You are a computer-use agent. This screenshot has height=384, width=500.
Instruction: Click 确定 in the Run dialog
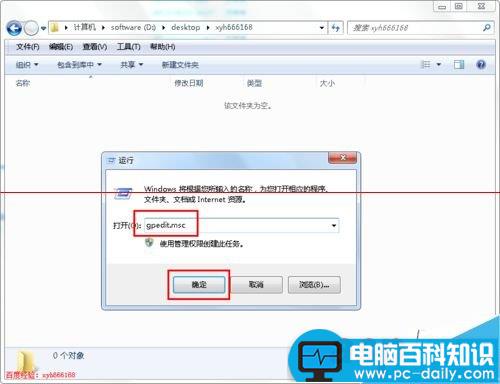click(x=199, y=285)
